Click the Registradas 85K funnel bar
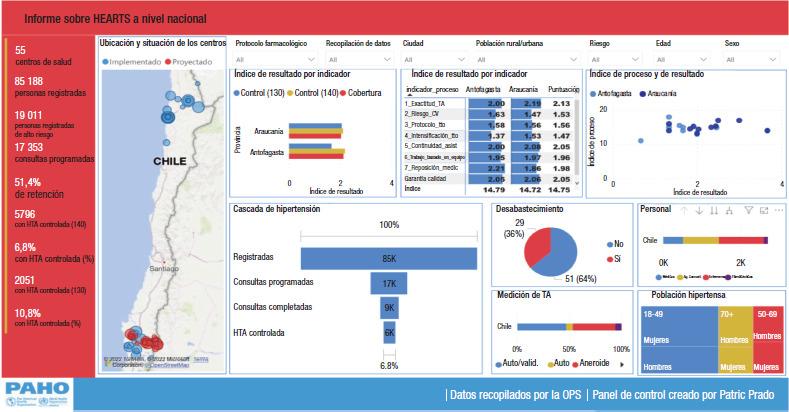Screen dimensions: 789x412 (387, 257)
